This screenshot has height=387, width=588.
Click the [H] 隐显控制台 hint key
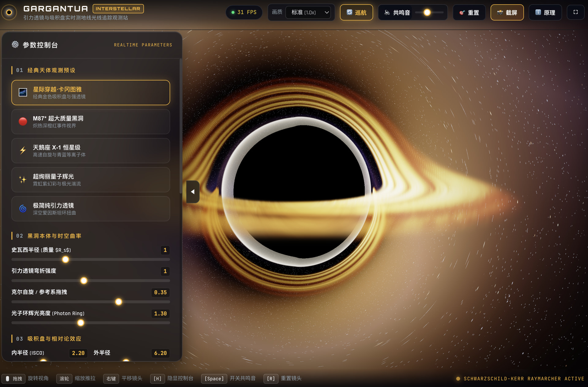157,378
